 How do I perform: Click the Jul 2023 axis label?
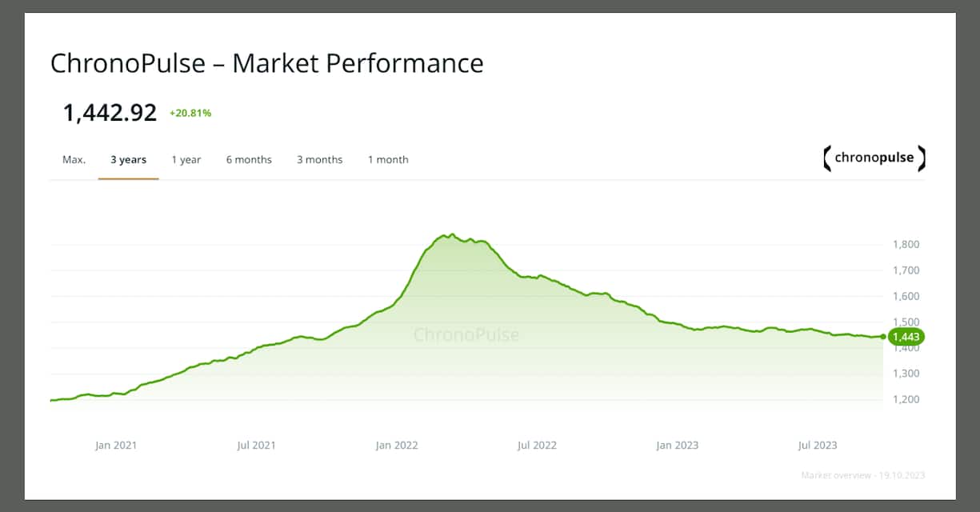tap(818, 445)
